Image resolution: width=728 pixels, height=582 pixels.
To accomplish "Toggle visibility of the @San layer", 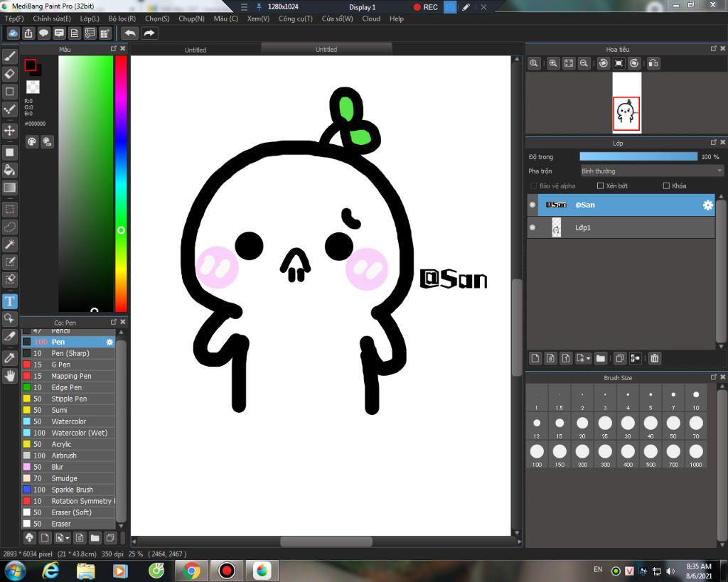I will coord(532,205).
